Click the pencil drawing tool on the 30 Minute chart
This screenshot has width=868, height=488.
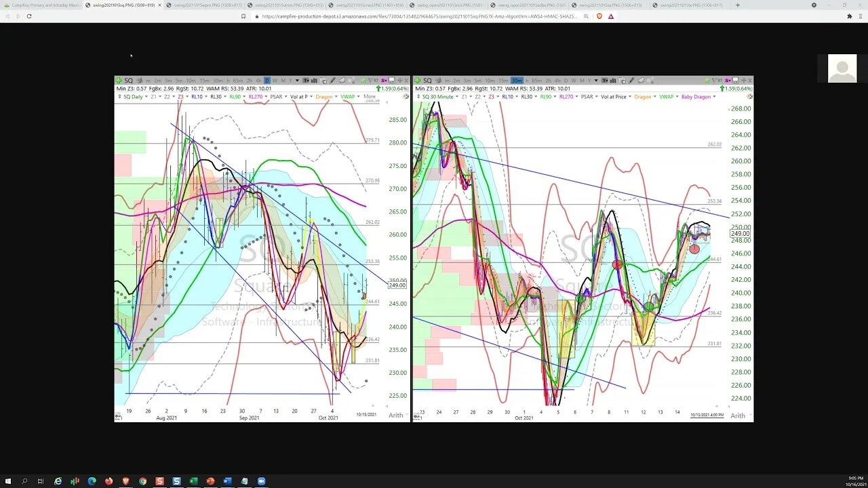pos(631,80)
